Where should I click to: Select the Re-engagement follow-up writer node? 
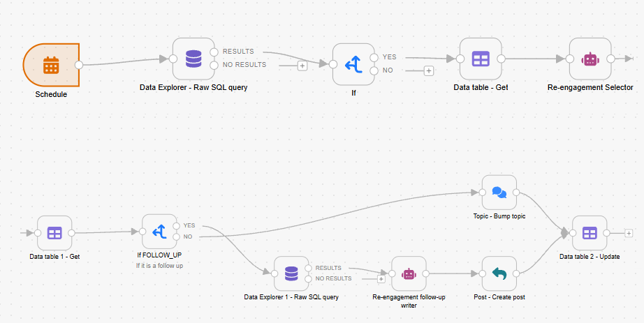(x=409, y=273)
